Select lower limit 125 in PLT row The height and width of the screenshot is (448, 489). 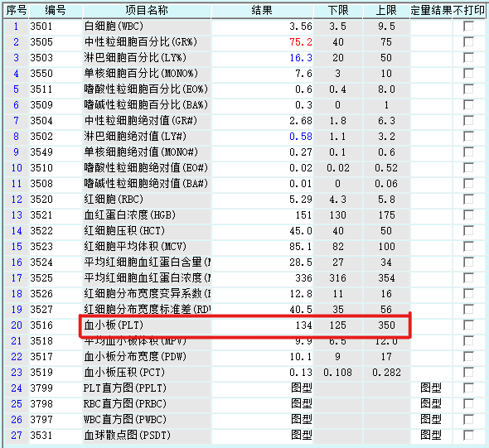(x=338, y=325)
